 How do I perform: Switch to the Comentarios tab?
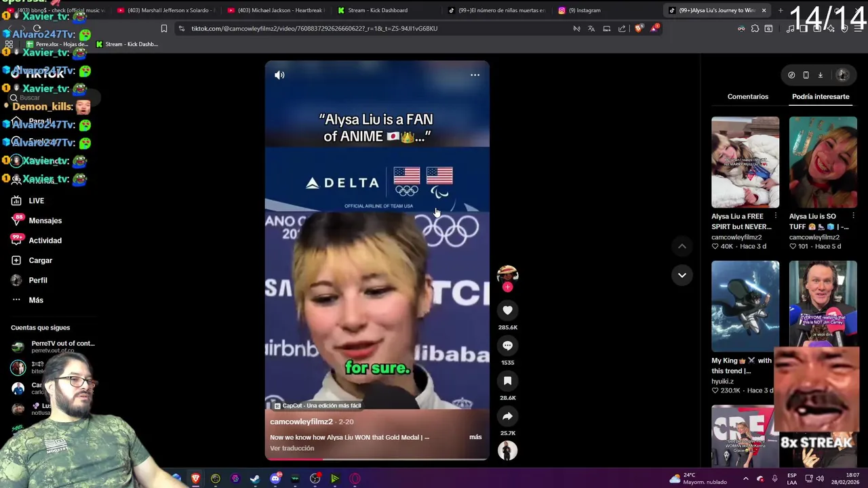tap(748, 97)
